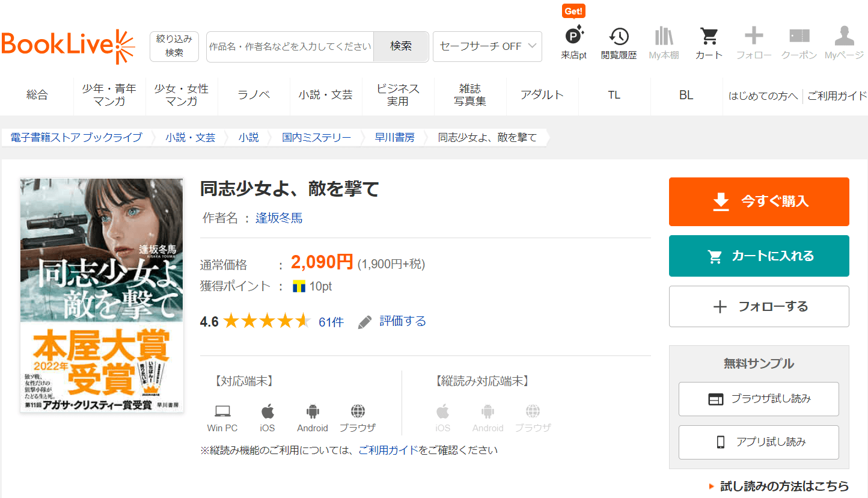Open author link 逢坂冬馬
Viewport: 868px width, 498px height.
point(279,218)
